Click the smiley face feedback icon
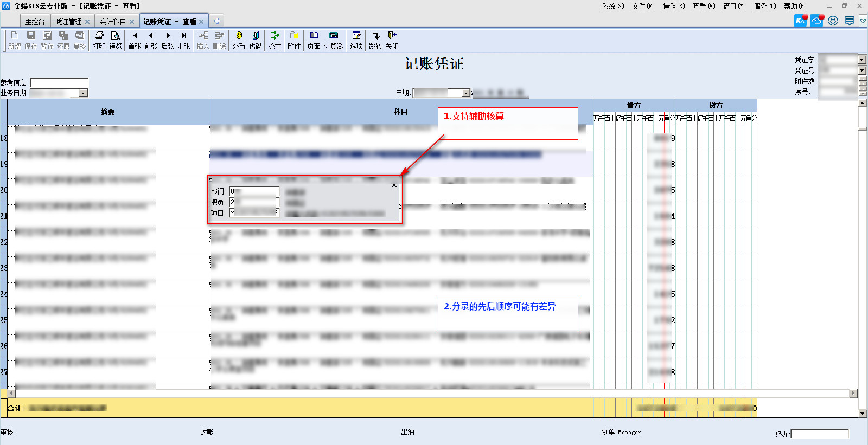 click(833, 21)
